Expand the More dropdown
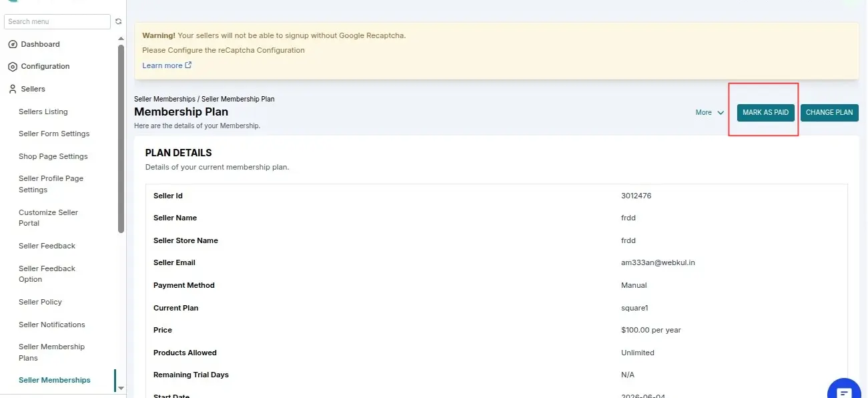 tap(710, 113)
